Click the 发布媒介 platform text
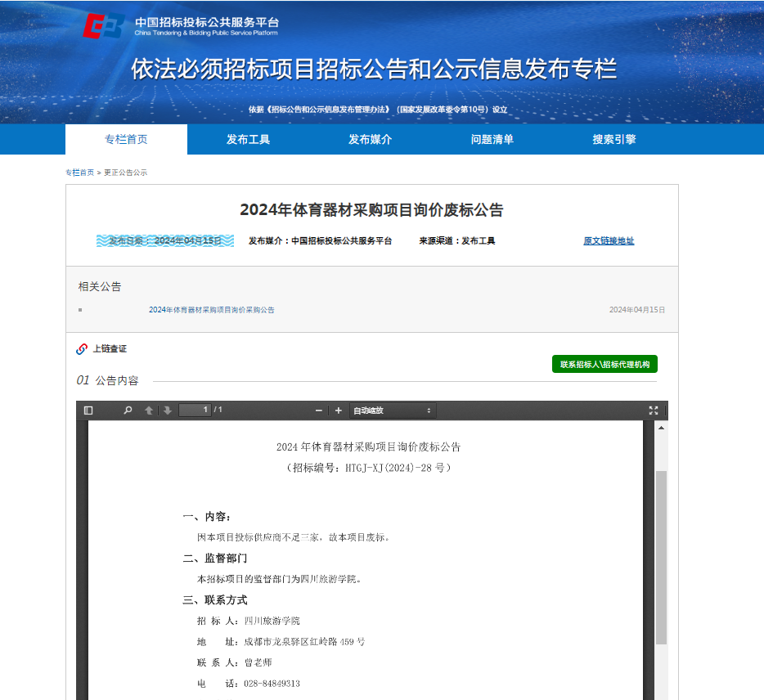Screen dimensions: 764x700 320,240
